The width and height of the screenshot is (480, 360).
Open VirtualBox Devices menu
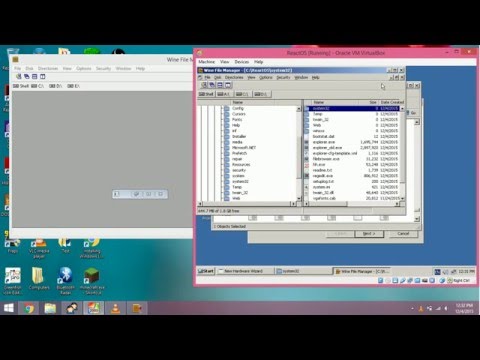coord(242,62)
